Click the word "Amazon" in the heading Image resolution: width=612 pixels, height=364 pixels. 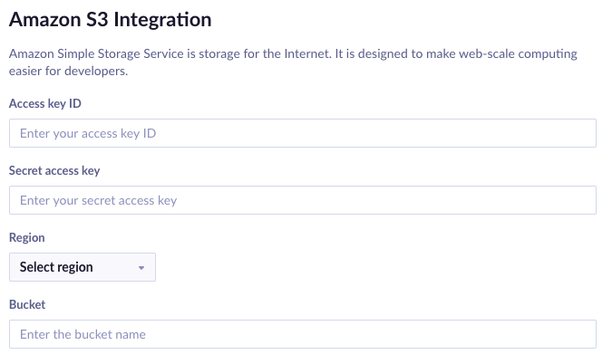pos(44,18)
